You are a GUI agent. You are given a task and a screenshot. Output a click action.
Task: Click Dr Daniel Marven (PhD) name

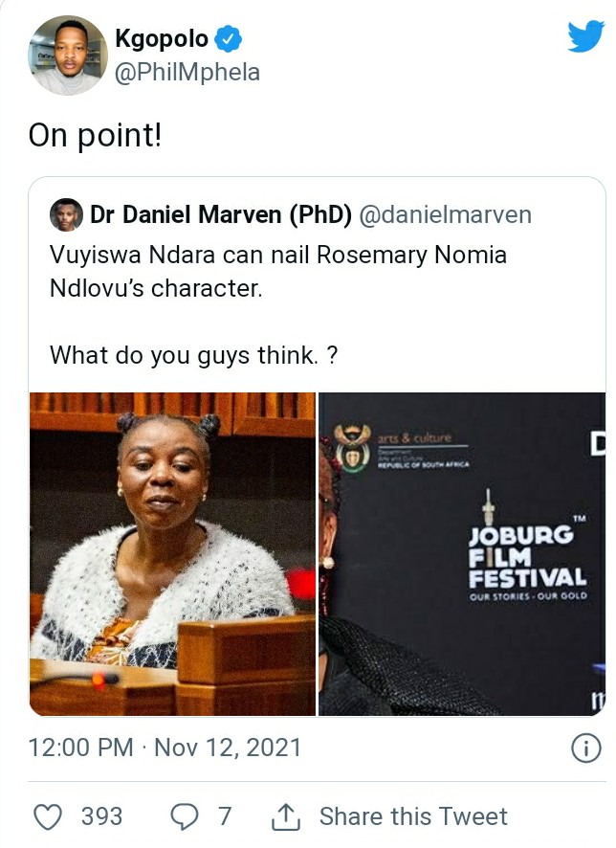(221, 214)
